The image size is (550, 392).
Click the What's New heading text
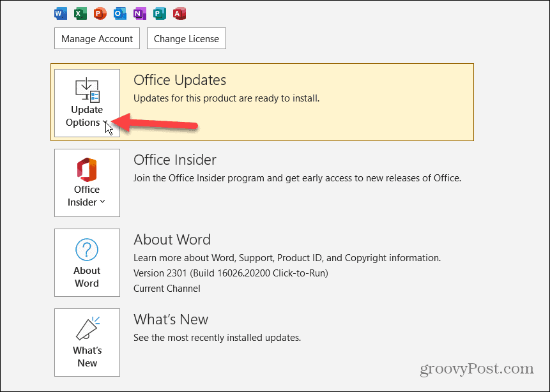click(171, 319)
